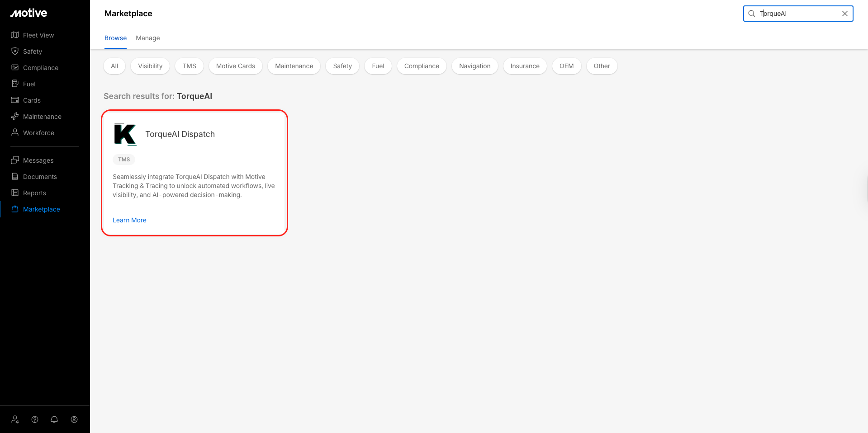
Task: Click the Documents page icon
Action: coord(15,177)
